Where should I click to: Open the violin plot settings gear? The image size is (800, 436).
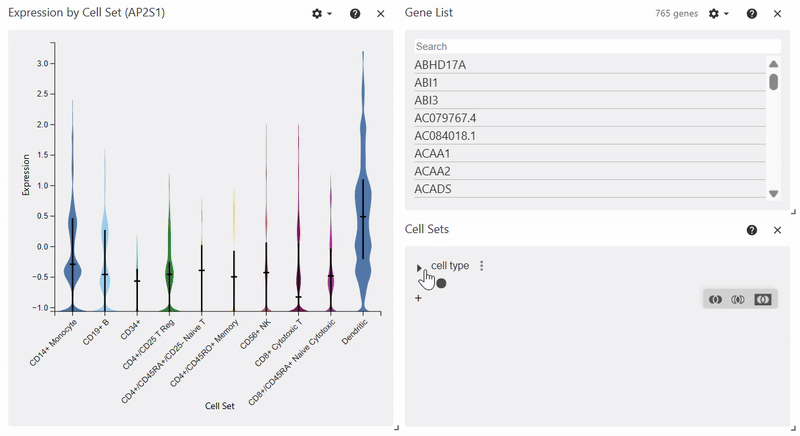[x=320, y=14]
